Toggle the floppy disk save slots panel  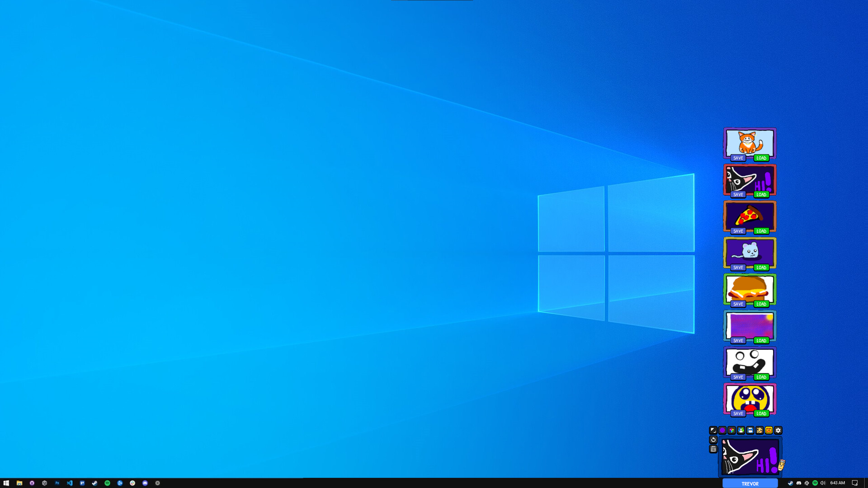tap(750, 430)
